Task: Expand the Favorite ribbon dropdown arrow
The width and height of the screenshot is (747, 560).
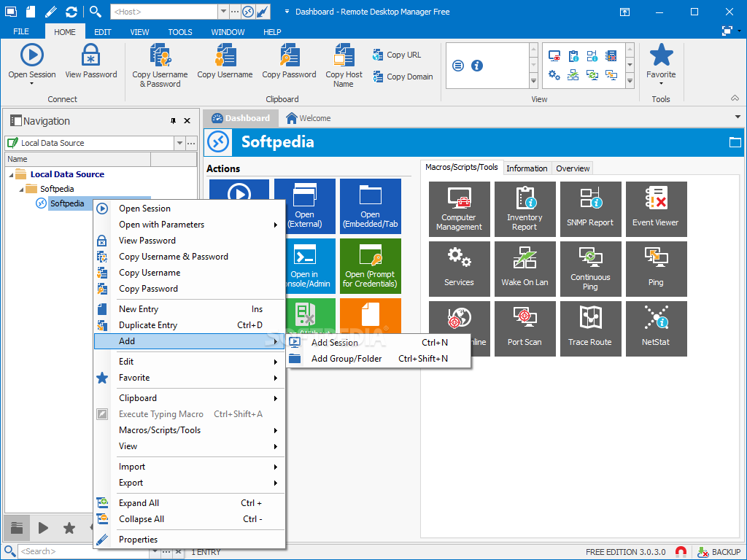Action: click(x=661, y=84)
